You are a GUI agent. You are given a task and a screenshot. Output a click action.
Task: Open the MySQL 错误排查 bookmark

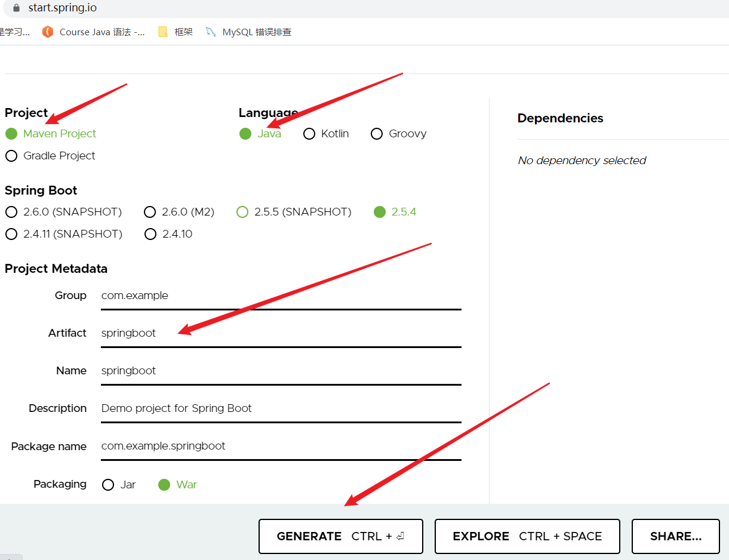click(248, 32)
